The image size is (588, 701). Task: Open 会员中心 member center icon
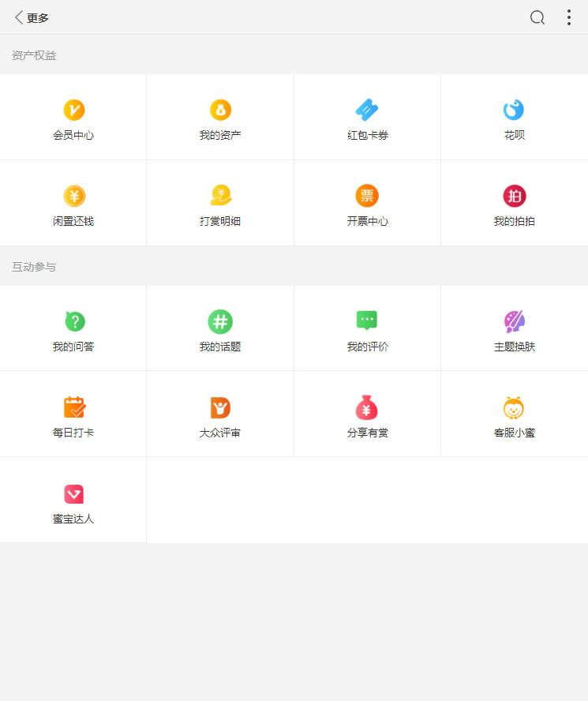coord(73,111)
